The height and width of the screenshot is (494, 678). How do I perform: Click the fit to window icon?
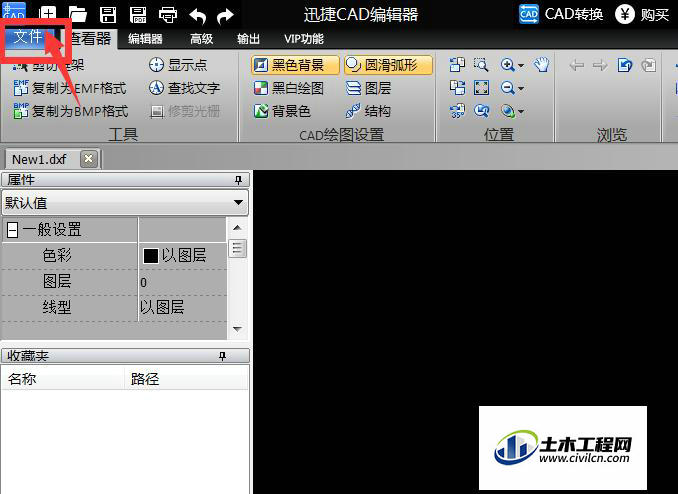pyautogui.click(x=481, y=88)
